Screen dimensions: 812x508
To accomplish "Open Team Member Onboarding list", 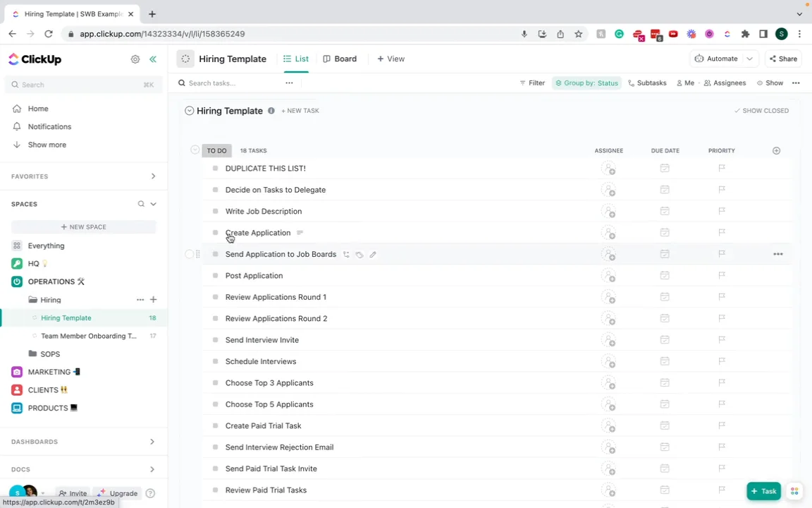I will coord(89,336).
